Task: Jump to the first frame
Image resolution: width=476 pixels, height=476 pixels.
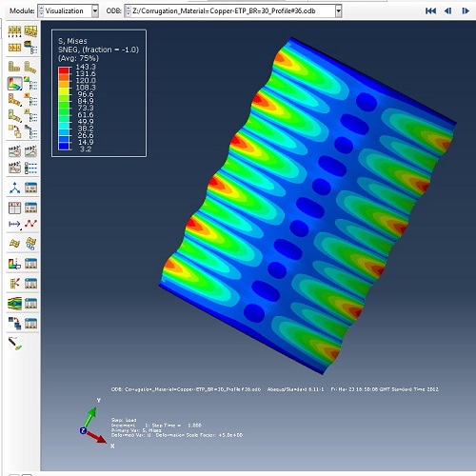Action: coord(430,11)
